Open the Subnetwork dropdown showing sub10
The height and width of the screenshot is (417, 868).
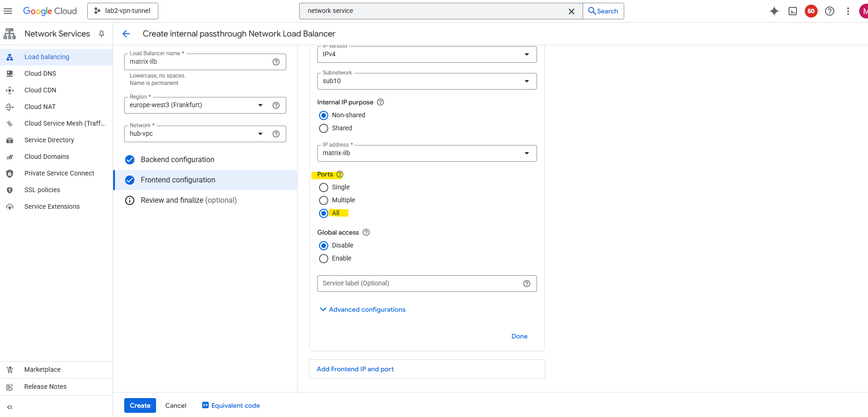(x=427, y=81)
